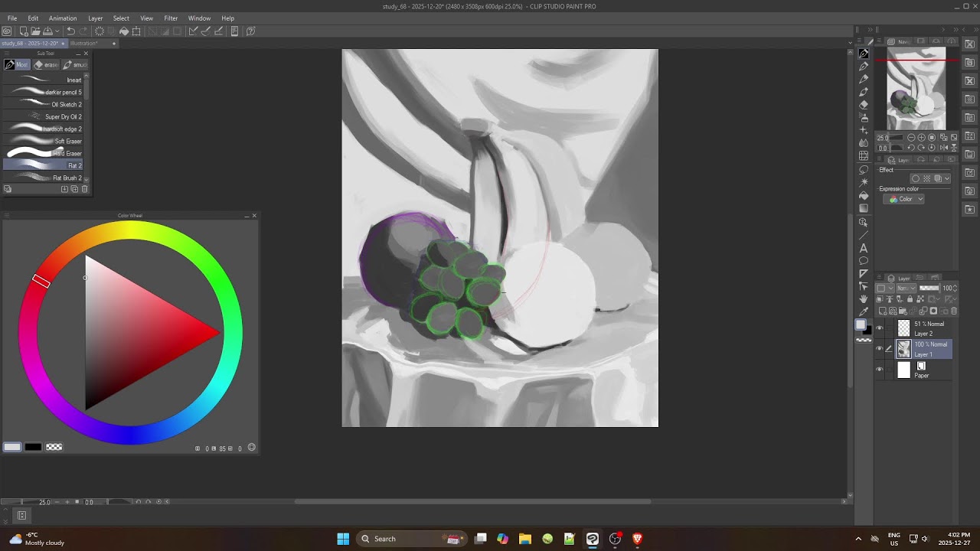980x551 pixels.
Task: Click Rotate left icon in Navigator
Action: [x=911, y=147]
